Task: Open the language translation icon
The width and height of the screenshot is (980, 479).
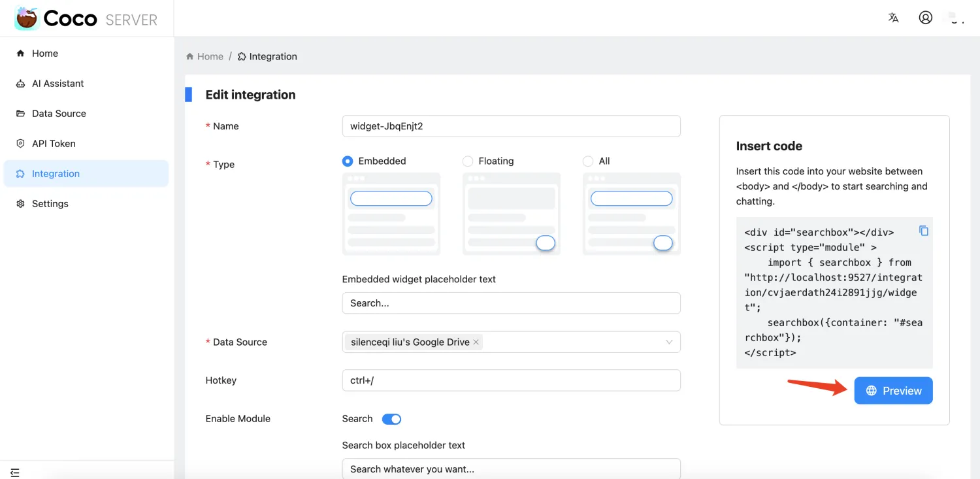Action: point(893,18)
